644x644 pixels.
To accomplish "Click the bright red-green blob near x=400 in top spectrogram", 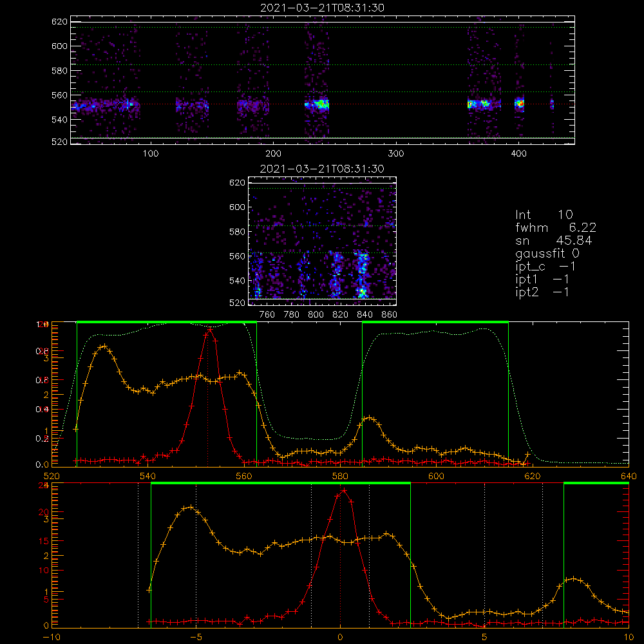I will 520,103.
